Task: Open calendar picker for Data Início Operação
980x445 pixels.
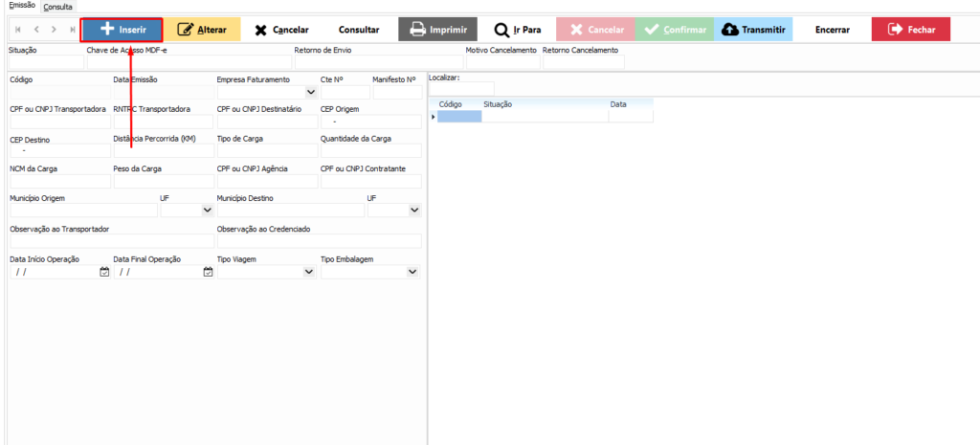Action: coord(104,272)
